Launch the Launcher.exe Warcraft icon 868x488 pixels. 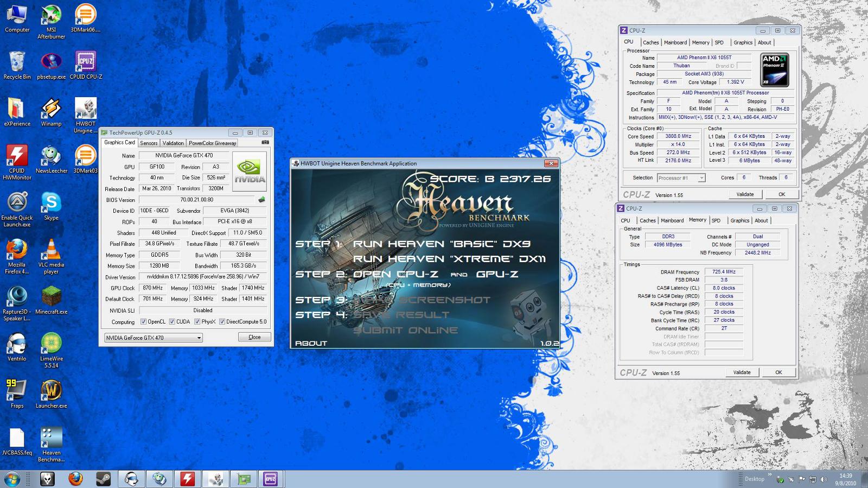click(51, 395)
